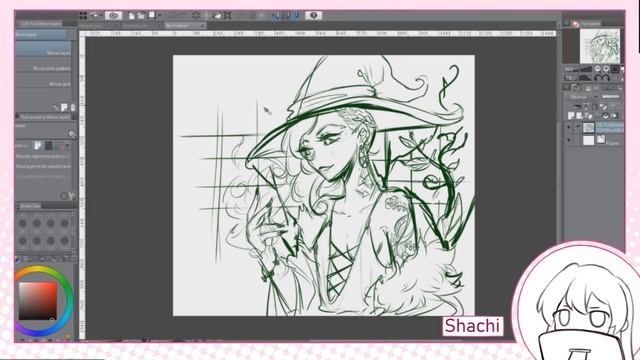Click the Scale/Rotate transform icon

point(228,16)
